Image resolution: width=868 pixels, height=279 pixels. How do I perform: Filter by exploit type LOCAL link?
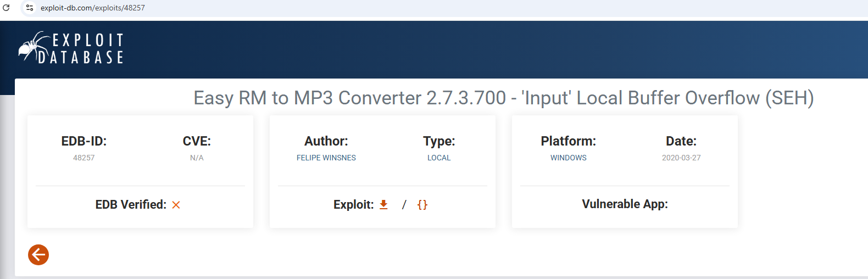click(438, 158)
